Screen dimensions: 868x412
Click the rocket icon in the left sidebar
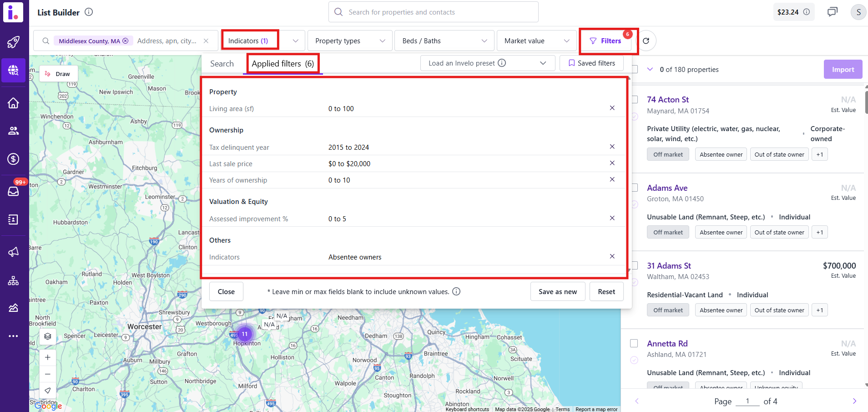(13, 42)
